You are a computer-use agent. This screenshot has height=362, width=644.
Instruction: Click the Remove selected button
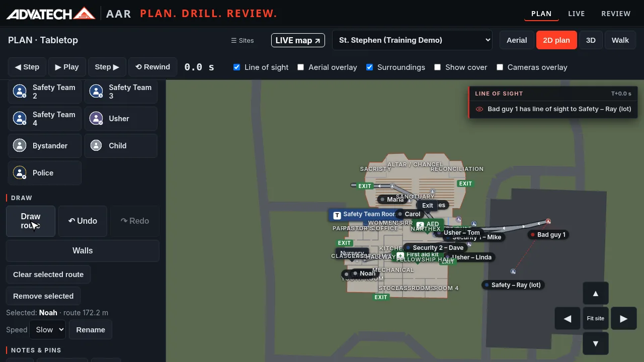[x=43, y=296]
